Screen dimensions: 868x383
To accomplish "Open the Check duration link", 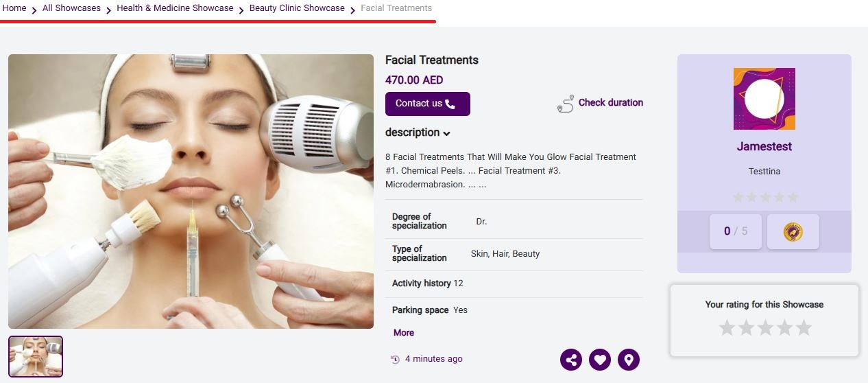I will tap(610, 102).
